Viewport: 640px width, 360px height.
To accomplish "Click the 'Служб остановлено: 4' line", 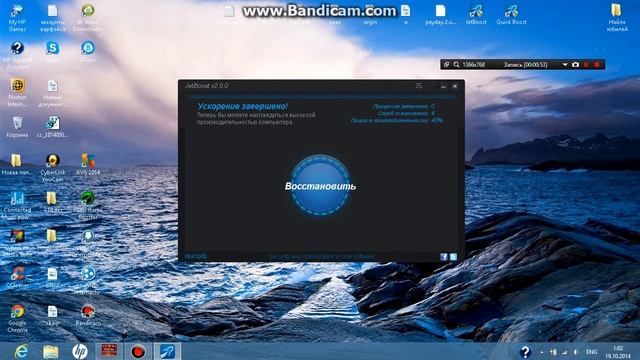I will coord(406,113).
